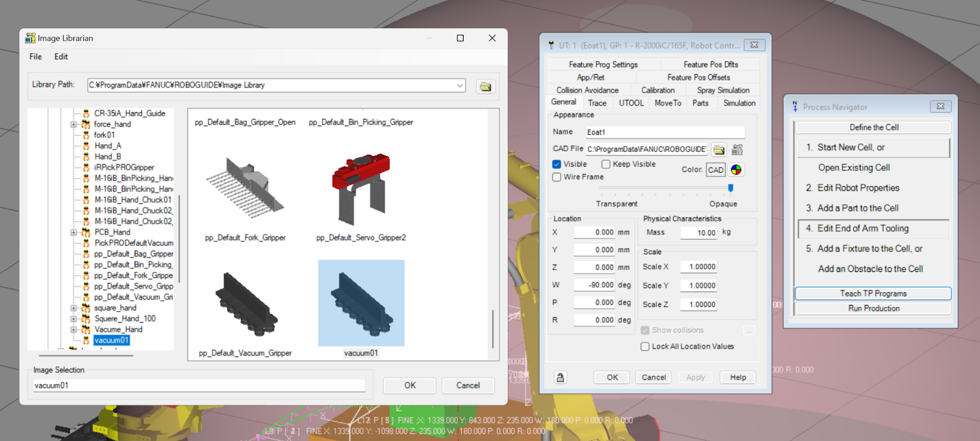Open Image Librarian icon next to CAD File
The width and height of the screenshot is (980, 441).
pyautogui.click(x=737, y=149)
